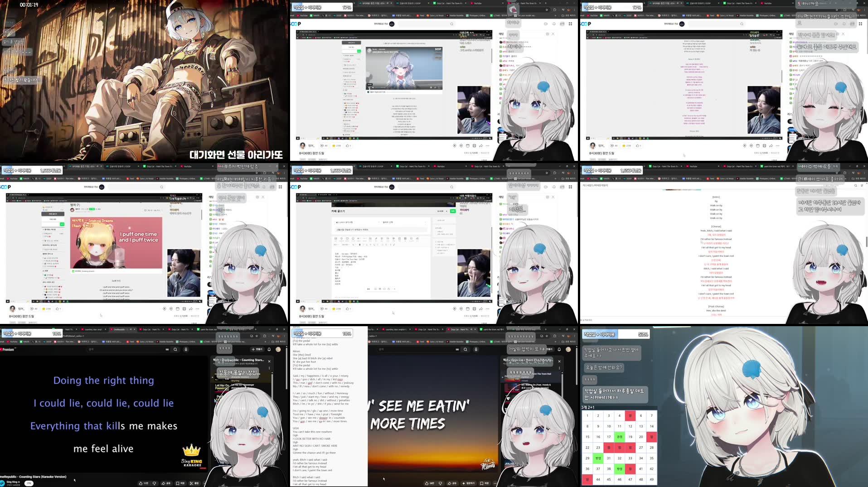Select the image insert icon in the cafe editor toolbar
The width and height of the screenshot is (868, 487).
335,239
